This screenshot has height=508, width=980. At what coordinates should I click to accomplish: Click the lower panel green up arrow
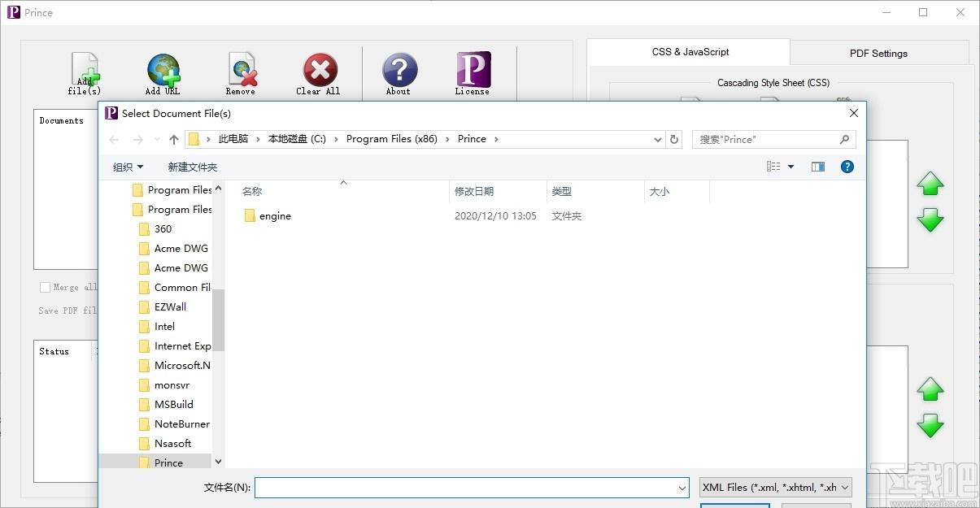click(x=930, y=389)
